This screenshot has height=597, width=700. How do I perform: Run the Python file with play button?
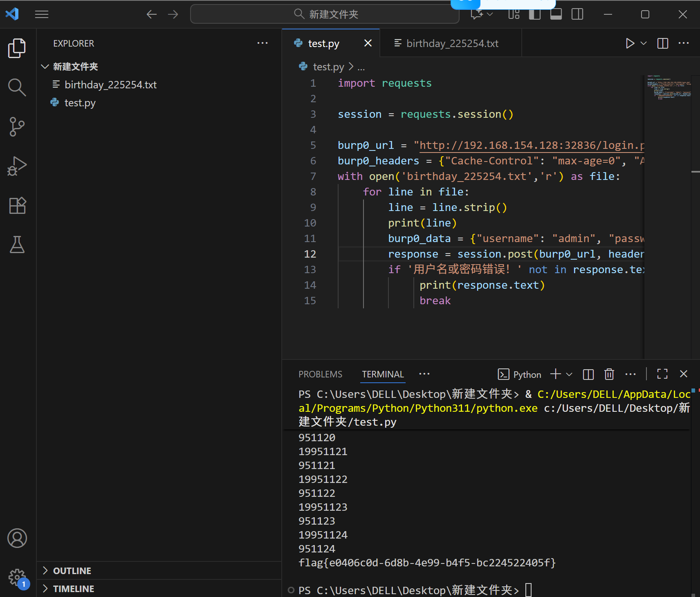[x=630, y=43]
